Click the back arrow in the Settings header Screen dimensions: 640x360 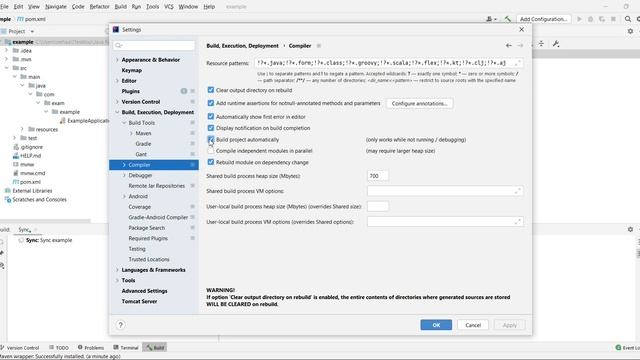pos(509,46)
